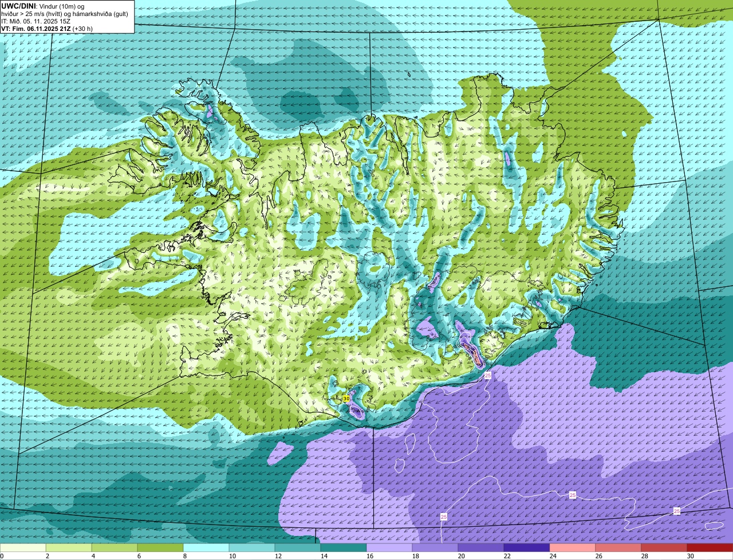Select the light yellow-green 2–4 m/s legend swatch
733x560 pixels.
coord(69,548)
